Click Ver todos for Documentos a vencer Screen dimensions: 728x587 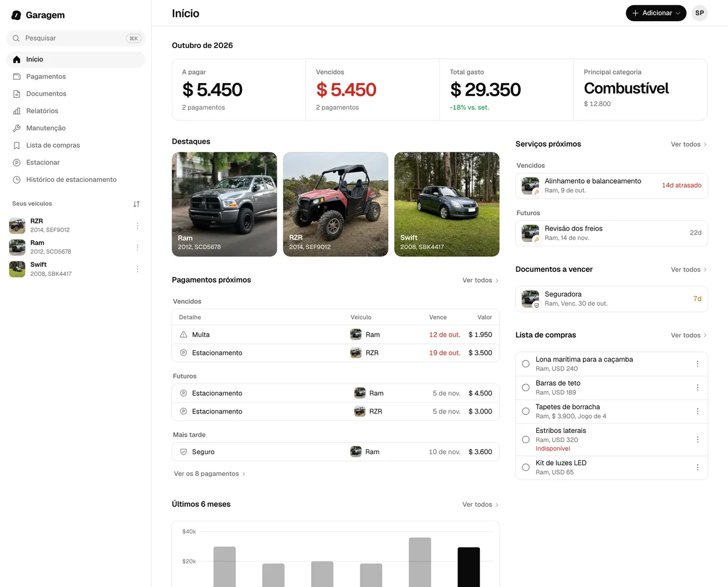pyautogui.click(x=689, y=269)
